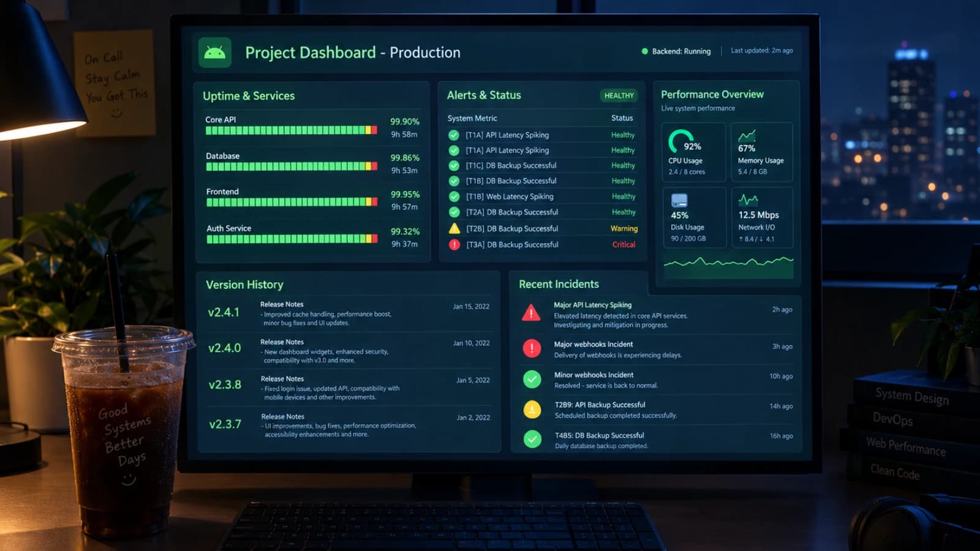Click the 99.90% Core API uptime value

click(x=405, y=122)
